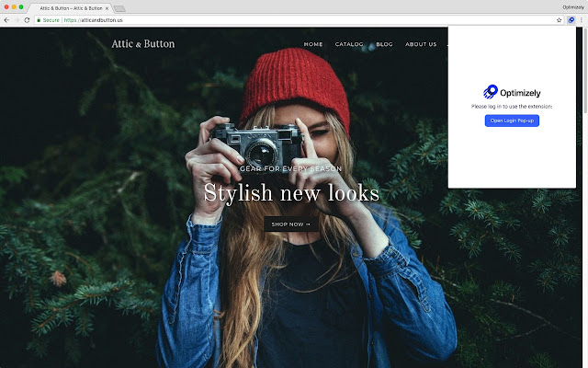The height and width of the screenshot is (368, 588).
Task: Open the CATALOG navigation link
Action: click(x=349, y=44)
